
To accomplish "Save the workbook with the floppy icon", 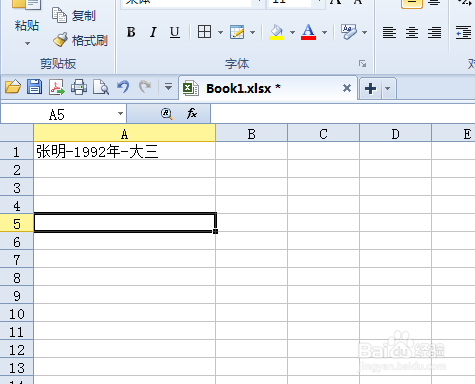I will (x=35, y=87).
